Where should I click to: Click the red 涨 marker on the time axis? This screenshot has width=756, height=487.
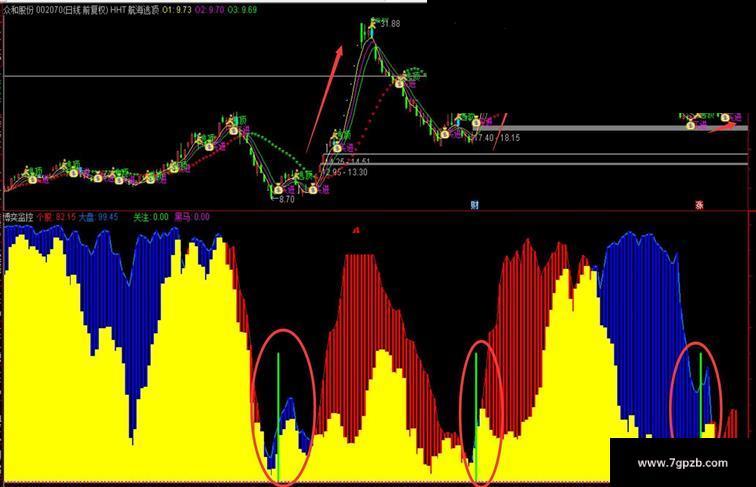[699, 205]
